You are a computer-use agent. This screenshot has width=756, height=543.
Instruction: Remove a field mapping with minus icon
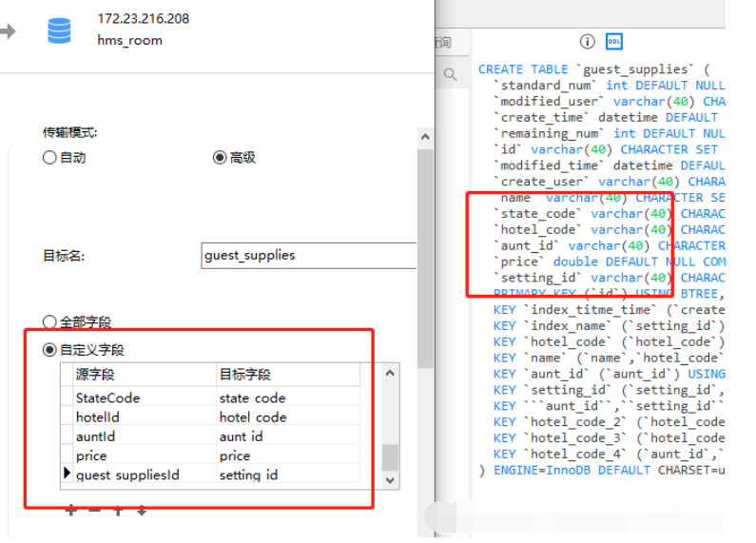click(94, 511)
